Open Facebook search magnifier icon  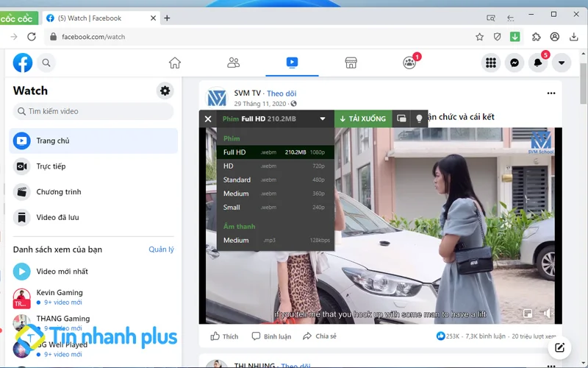point(46,63)
